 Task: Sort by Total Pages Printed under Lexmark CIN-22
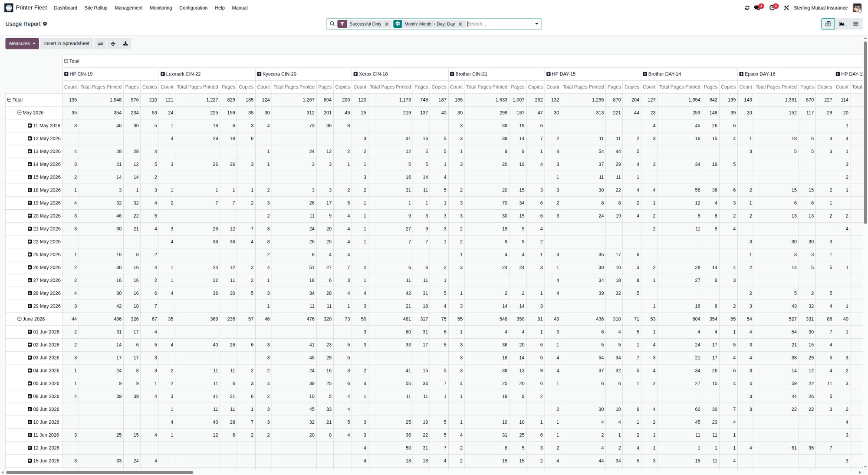pyautogui.click(x=197, y=87)
